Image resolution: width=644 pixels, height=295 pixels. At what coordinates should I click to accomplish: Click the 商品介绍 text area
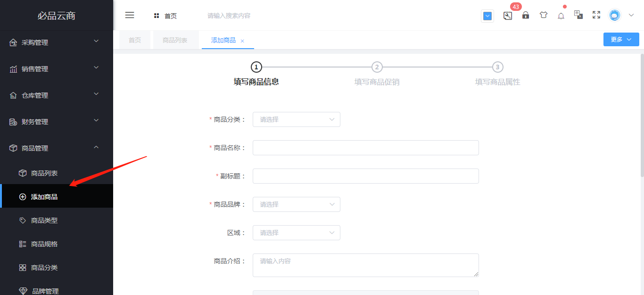[366, 265]
